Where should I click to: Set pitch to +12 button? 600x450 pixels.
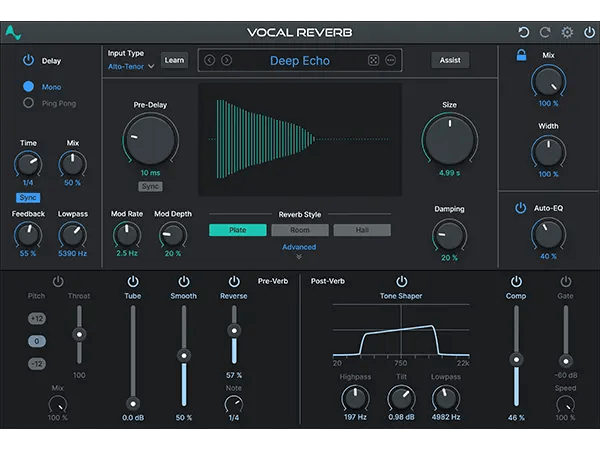tap(37, 318)
